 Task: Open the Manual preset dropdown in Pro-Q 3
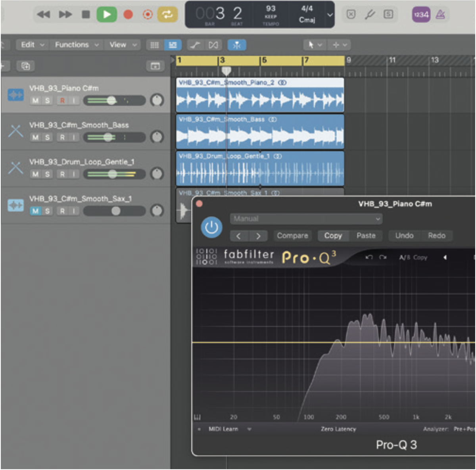[305, 219]
